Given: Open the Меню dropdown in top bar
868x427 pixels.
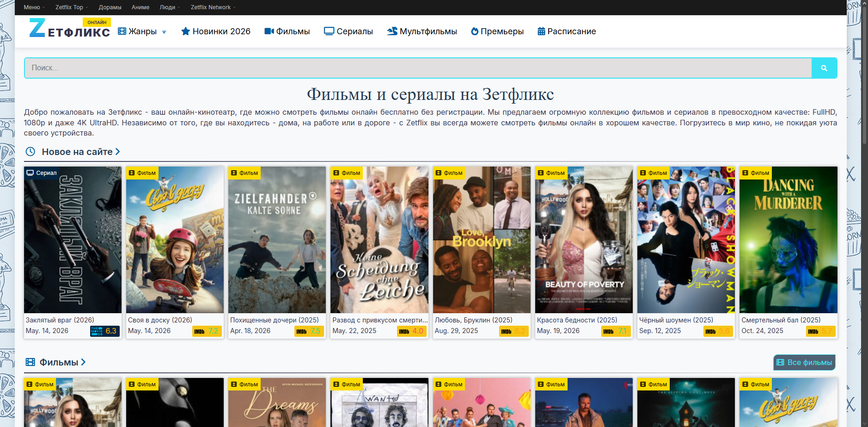Looking at the screenshot, I should click(x=34, y=7).
